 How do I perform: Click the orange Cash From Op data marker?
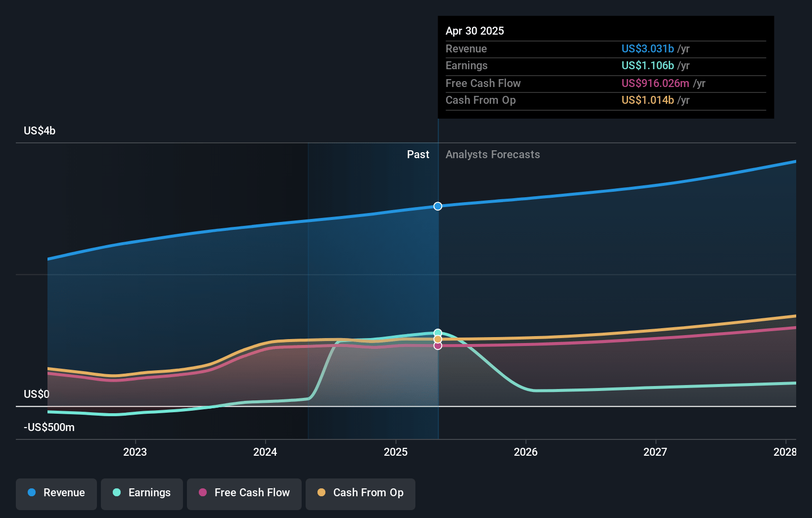pos(438,339)
